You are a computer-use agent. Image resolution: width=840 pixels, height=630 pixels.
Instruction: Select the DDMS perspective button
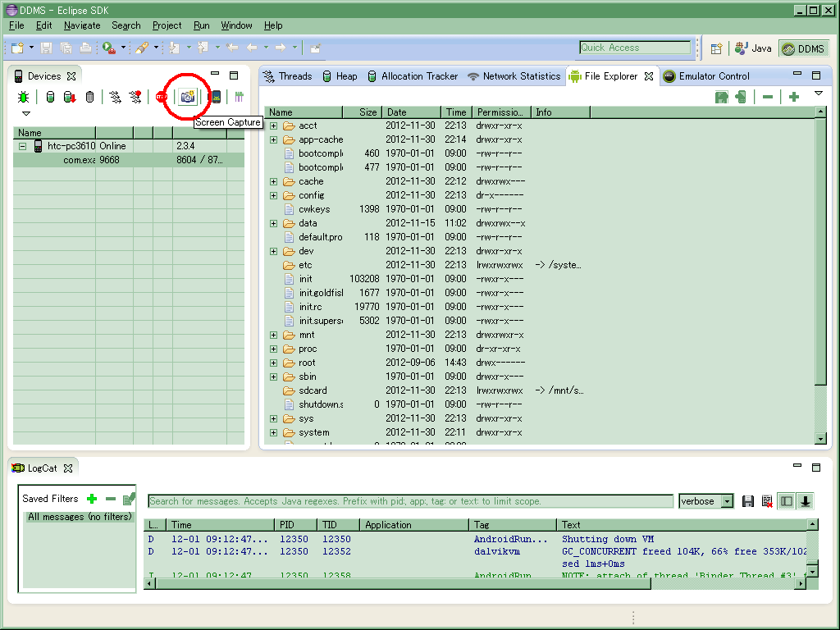tap(803, 48)
